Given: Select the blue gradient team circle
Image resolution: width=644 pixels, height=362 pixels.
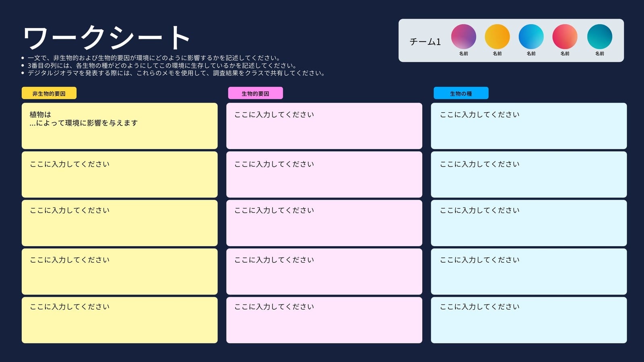Looking at the screenshot, I should coord(531,37).
